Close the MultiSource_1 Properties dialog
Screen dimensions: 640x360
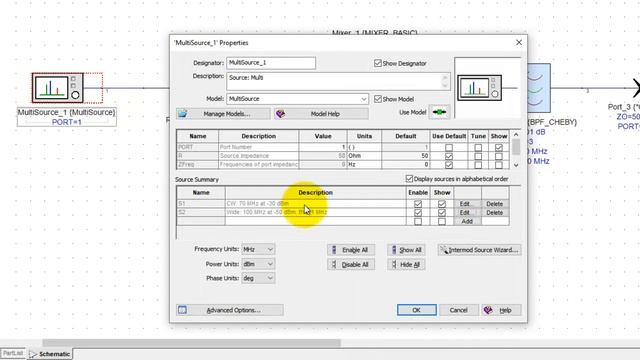pyautogui.click(x=519, y=42)
